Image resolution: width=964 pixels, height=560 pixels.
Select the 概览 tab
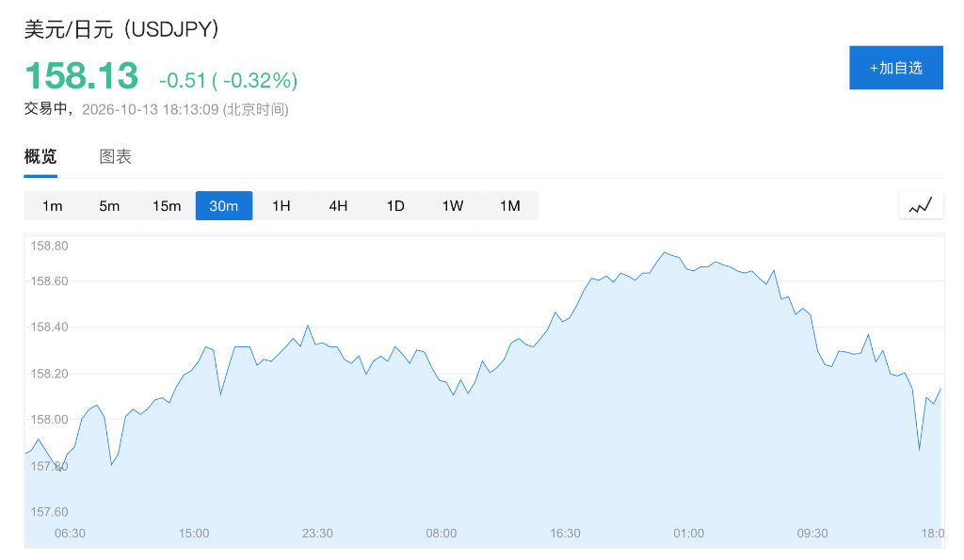pos(40,157)
